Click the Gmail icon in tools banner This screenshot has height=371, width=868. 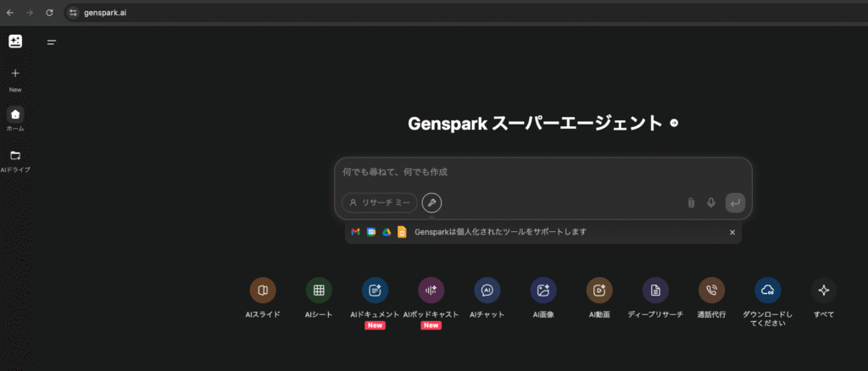point(355,232)
